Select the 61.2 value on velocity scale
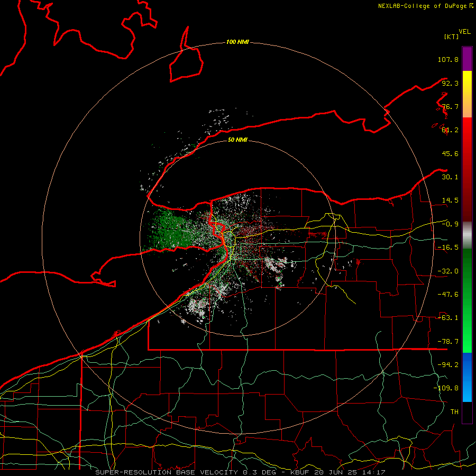This screenshot has height=476, width=476. 450,130
